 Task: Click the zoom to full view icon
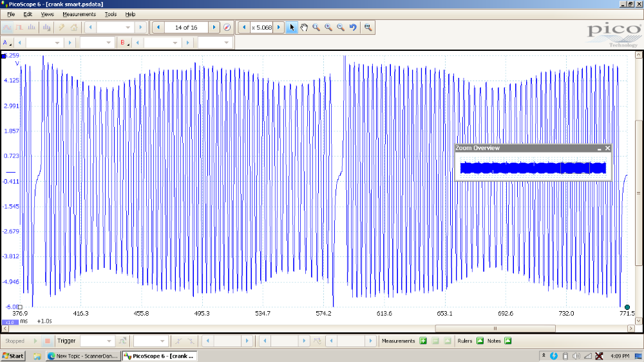pos(368,28)
